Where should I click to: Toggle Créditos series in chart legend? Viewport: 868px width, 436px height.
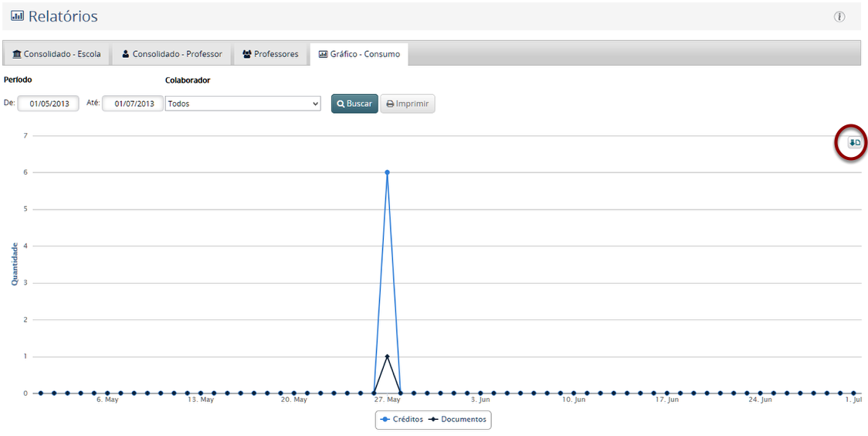(402, 420)
